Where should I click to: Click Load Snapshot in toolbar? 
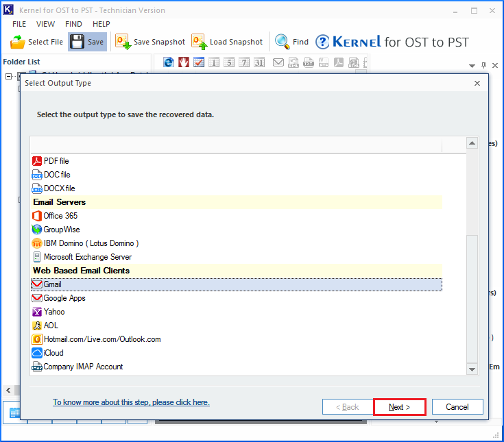(227, 42)
